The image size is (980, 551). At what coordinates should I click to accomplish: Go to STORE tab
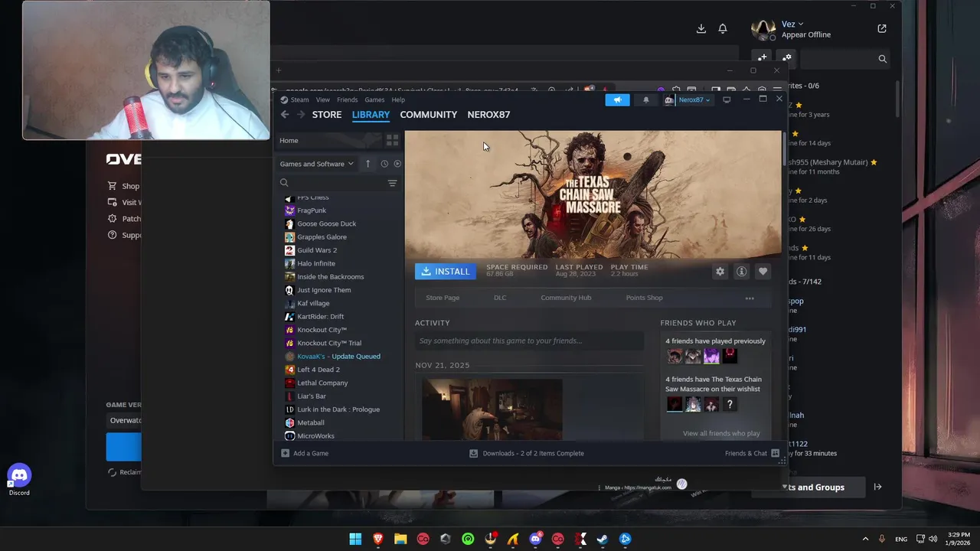tap(327, 114)
